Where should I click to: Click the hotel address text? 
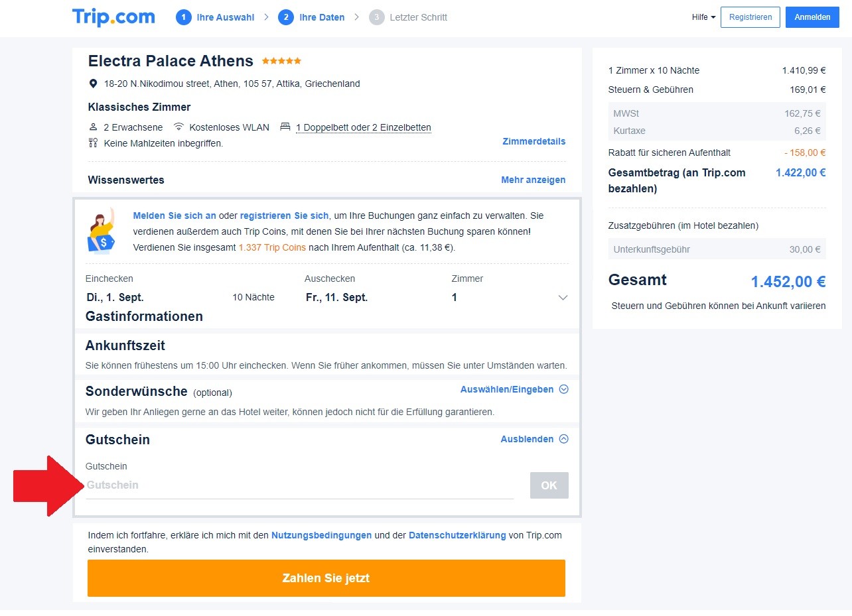[x=232, y=84]
